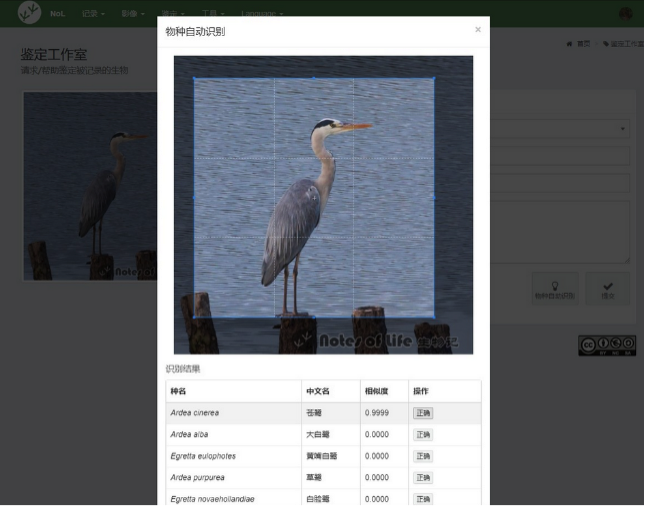Click the top-left crop handle on the heron image
This screenshot has width=645, height=507.
(x=194, y=78)
